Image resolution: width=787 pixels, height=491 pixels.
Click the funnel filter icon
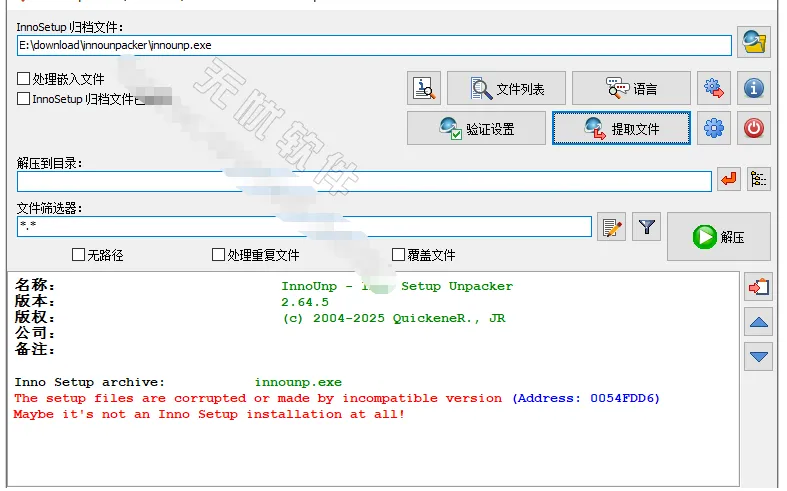click(646, 227)
